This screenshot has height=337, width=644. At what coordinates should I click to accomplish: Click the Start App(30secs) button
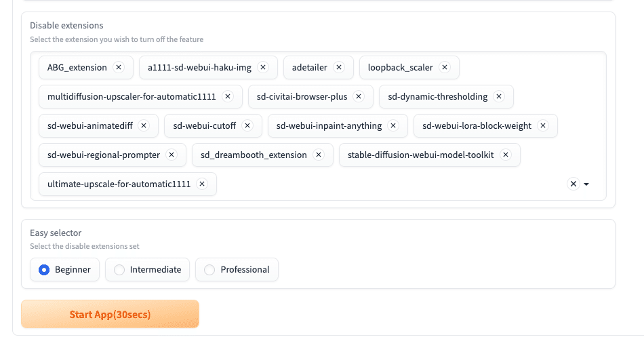click(110, 315)
